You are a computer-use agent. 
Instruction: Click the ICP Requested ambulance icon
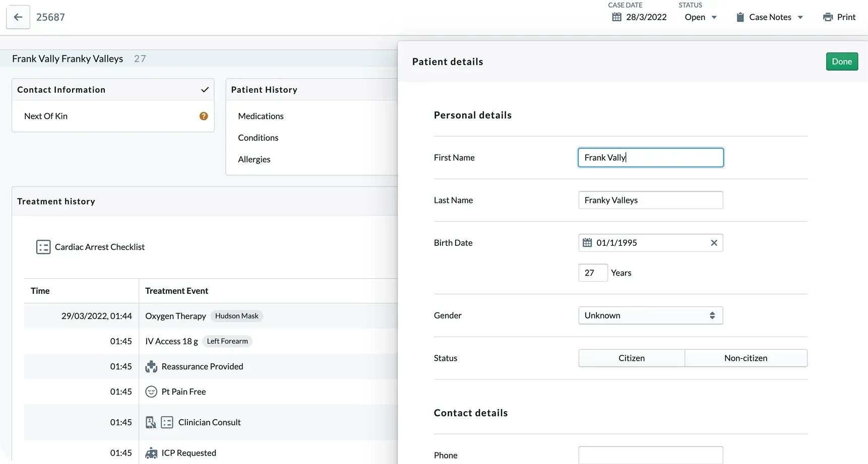[151, 453]
